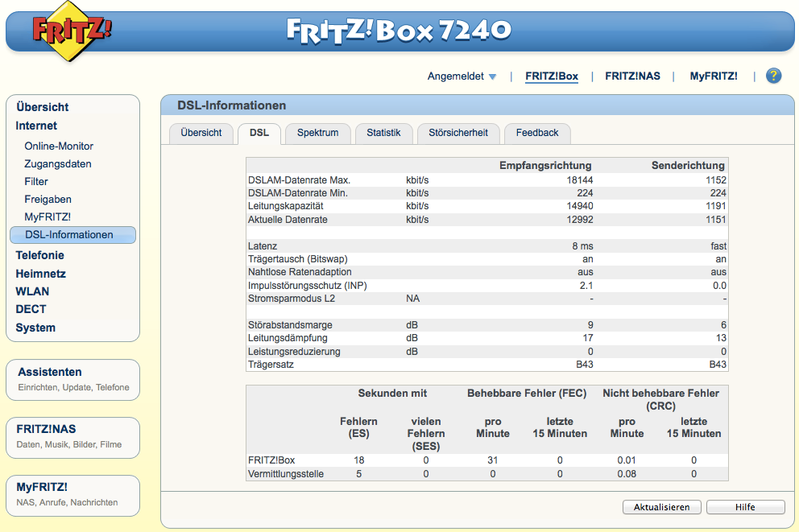Click the DSLAM-Datenrate Min. row label

pyautogui.click(x=297, y=193)
